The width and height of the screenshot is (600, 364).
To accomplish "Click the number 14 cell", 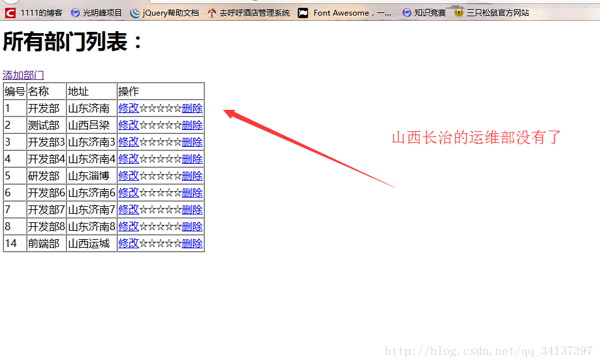I will pos(15,243).
